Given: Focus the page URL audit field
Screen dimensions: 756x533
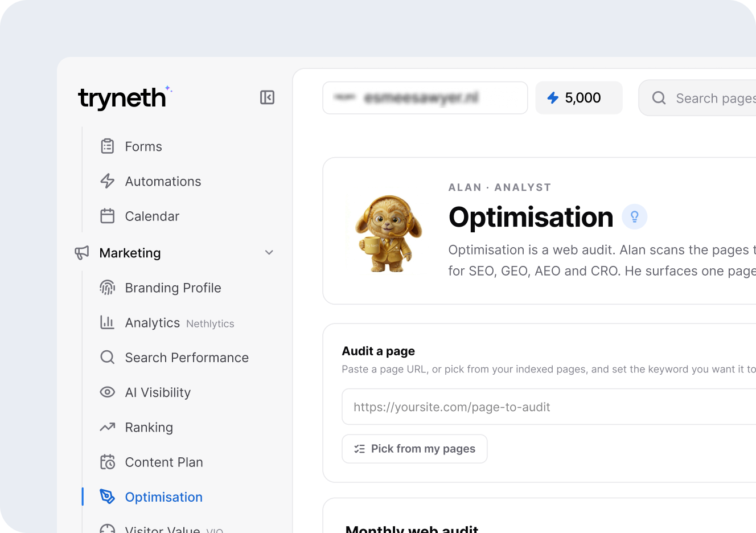Looking at the screenshot, I should point(549,407).
